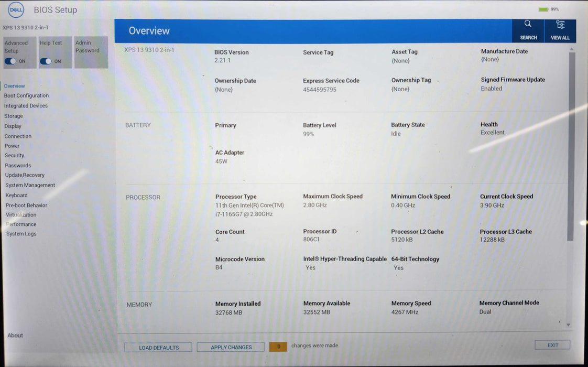Click Memory Installed 32768 MB
This screenshot has height=367, width=588.
[x=228, y=312]
